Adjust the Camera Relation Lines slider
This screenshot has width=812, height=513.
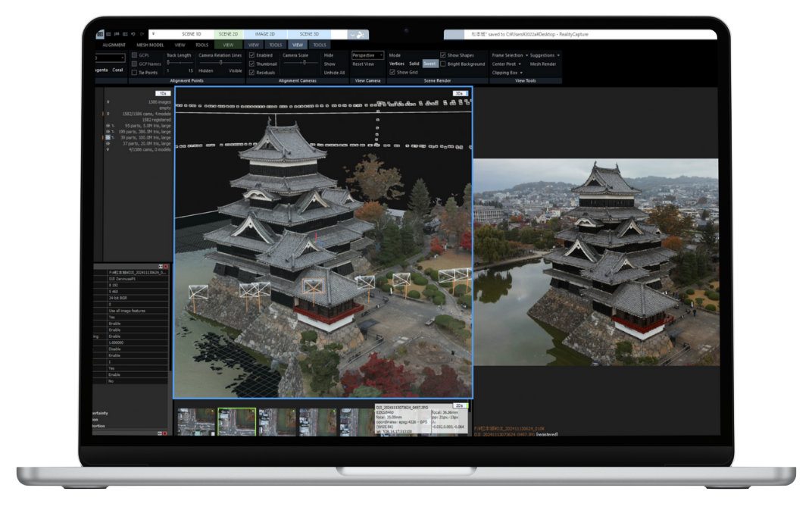pyautogui.click(x=220, y=62)
